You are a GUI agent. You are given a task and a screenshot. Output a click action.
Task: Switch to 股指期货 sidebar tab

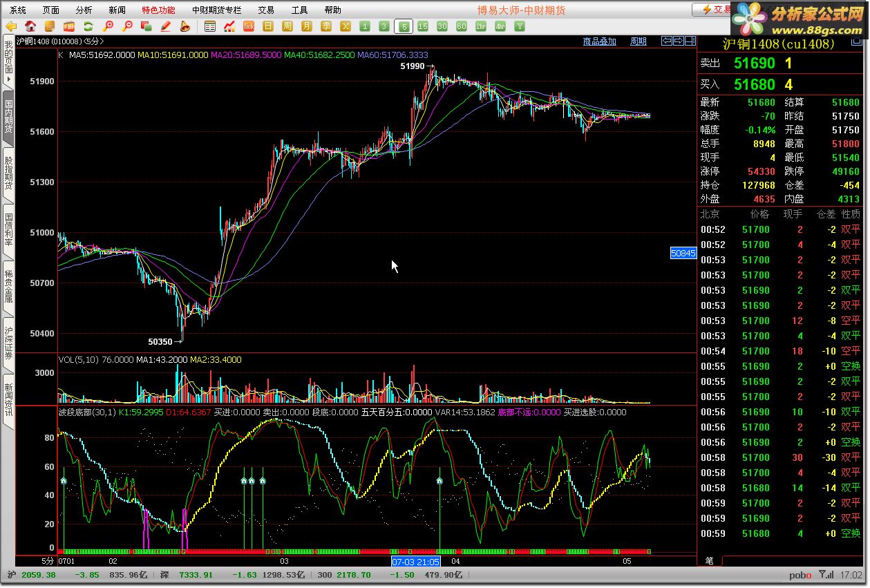(8, 173)
